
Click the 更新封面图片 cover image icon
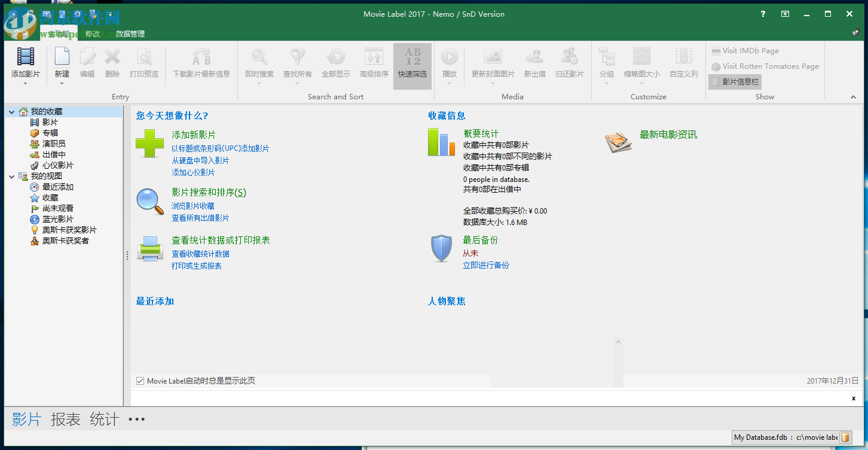493,56
